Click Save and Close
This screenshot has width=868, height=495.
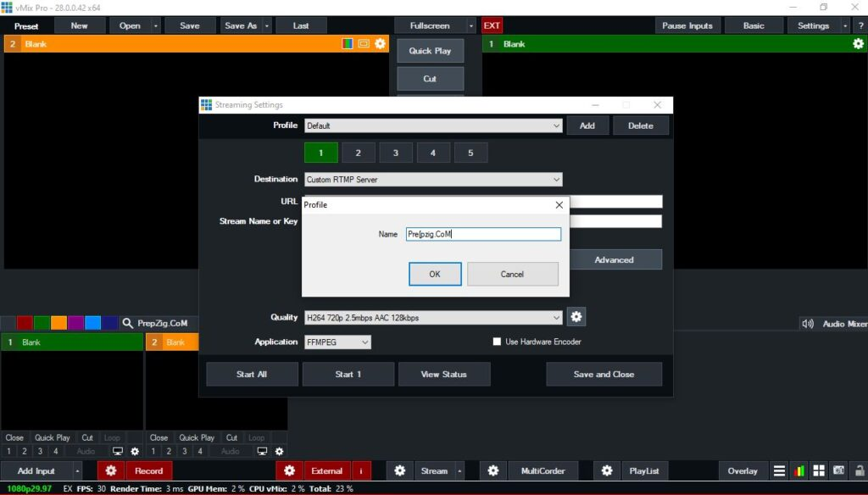(604, 375)
